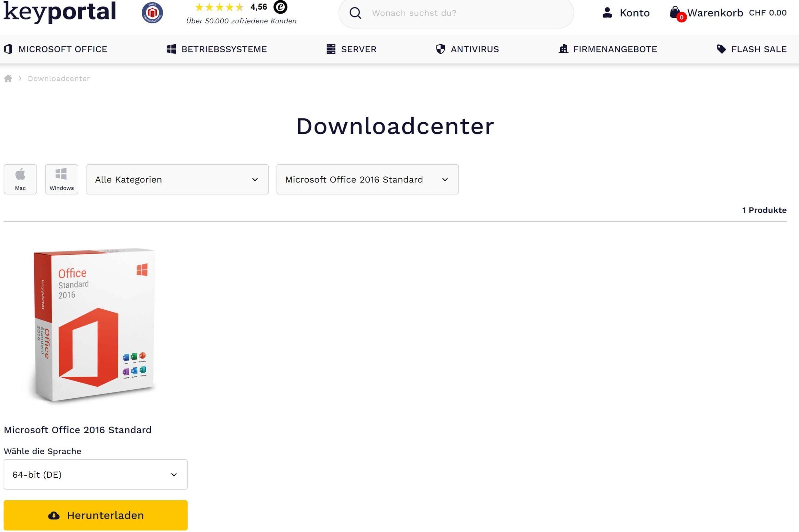Open the 64-bit (DE) language dropdown

tap(96, 474)
